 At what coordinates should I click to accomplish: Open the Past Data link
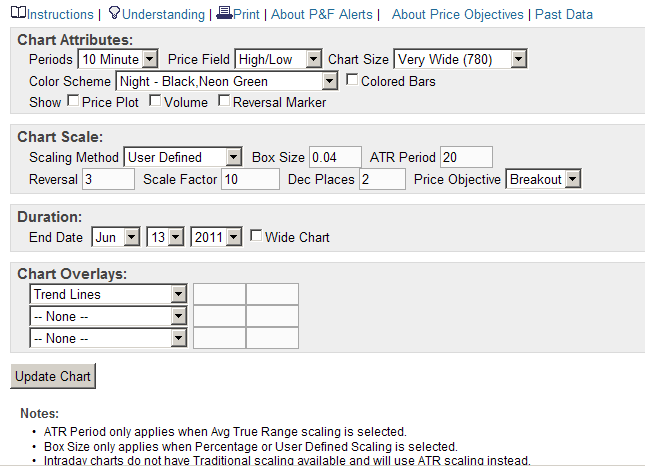(x=564, y=15)
